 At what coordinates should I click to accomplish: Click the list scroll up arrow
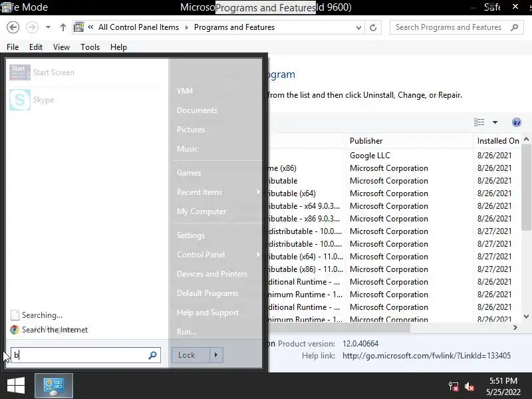coord(526,139)
